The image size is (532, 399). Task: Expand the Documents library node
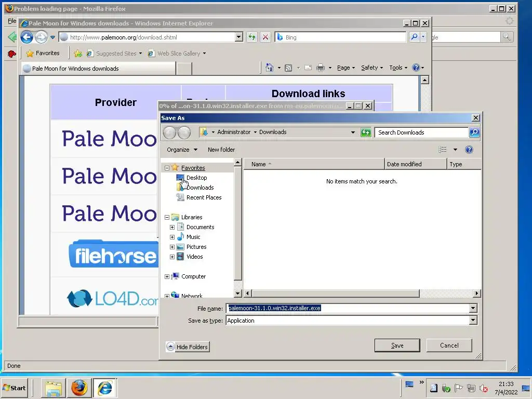(172, 228)
